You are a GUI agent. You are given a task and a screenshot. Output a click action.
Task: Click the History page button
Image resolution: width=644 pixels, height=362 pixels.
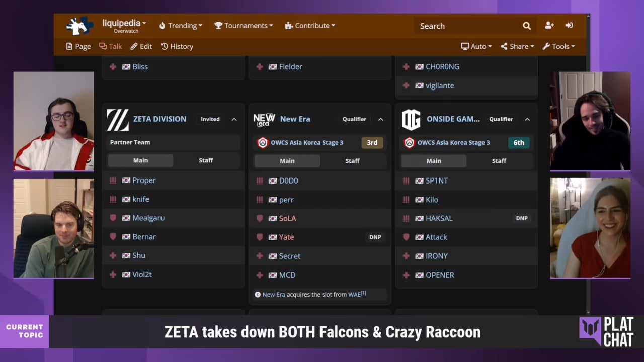[177, 46]
